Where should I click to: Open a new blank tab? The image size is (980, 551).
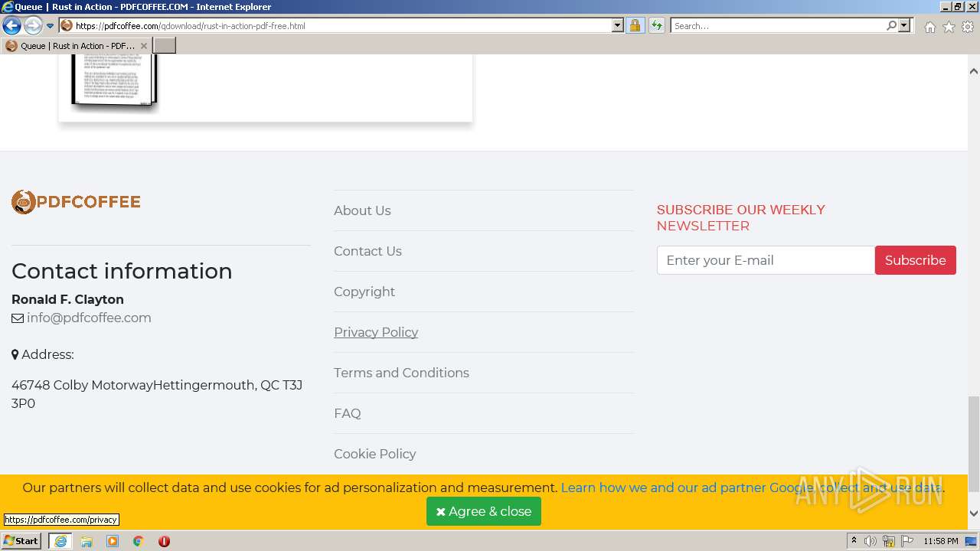(x=165, y=46)
